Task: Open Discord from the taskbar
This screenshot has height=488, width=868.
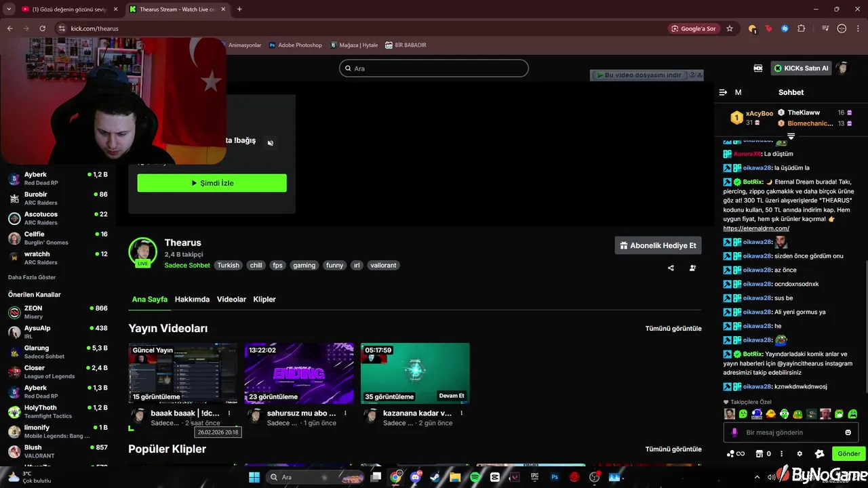Action: point(416,477)
